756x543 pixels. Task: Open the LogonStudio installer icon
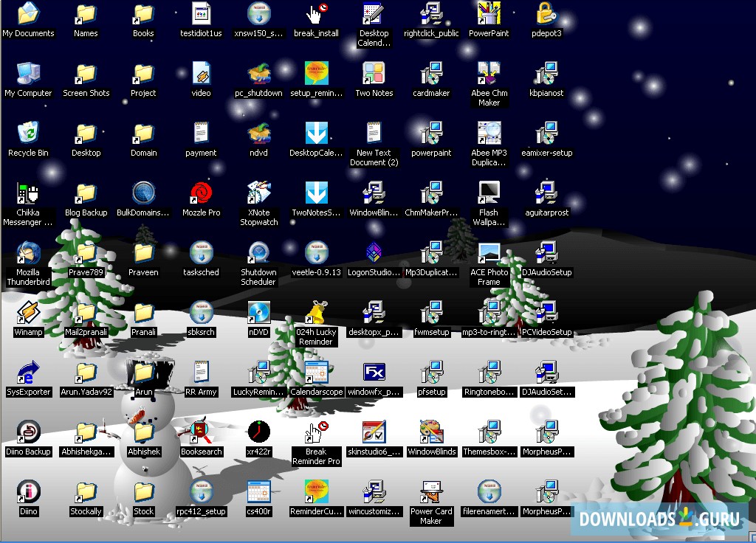tap(374, 252)
